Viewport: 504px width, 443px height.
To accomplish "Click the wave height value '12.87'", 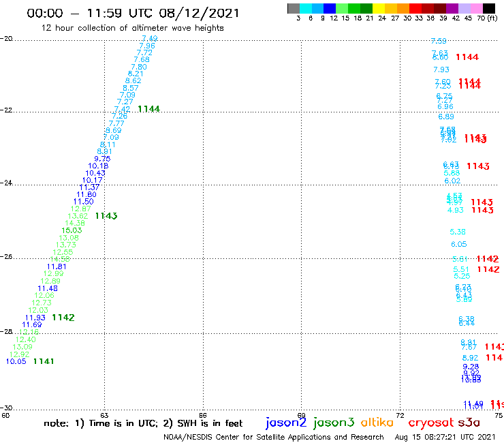I will click(81, 209).
